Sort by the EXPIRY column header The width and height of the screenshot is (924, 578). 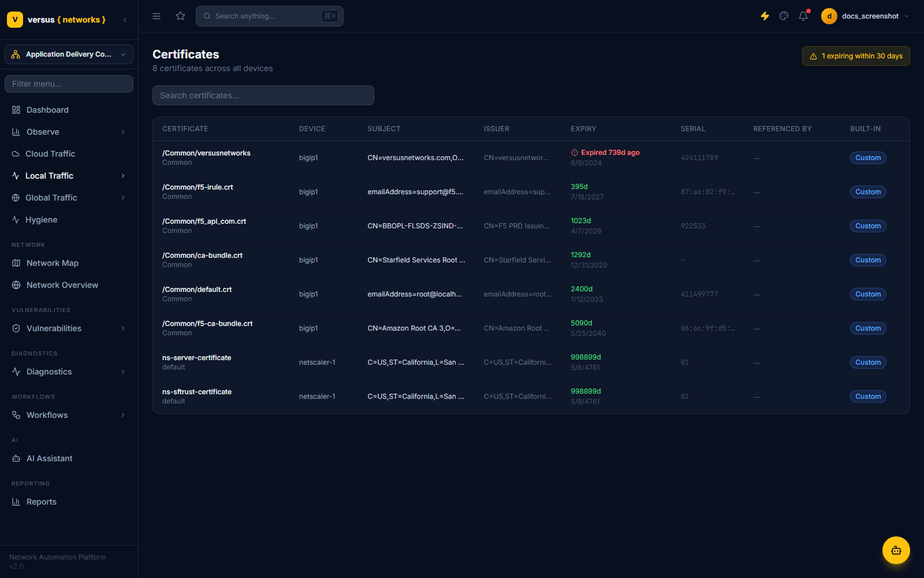coord(583,129)
